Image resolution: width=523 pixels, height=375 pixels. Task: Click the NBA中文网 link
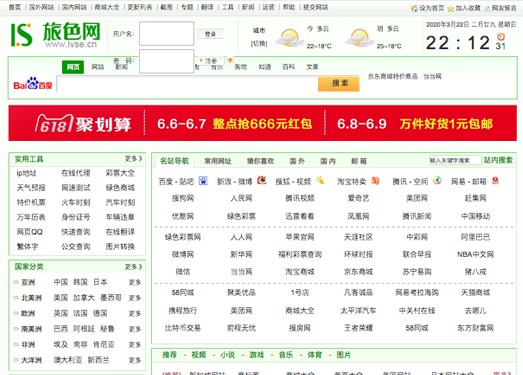click(x=475, y=254)
